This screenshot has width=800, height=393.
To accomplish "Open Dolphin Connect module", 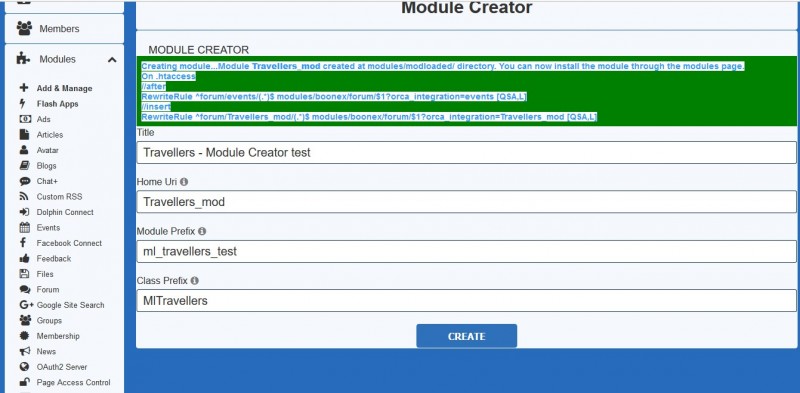I will pos(65,212).
